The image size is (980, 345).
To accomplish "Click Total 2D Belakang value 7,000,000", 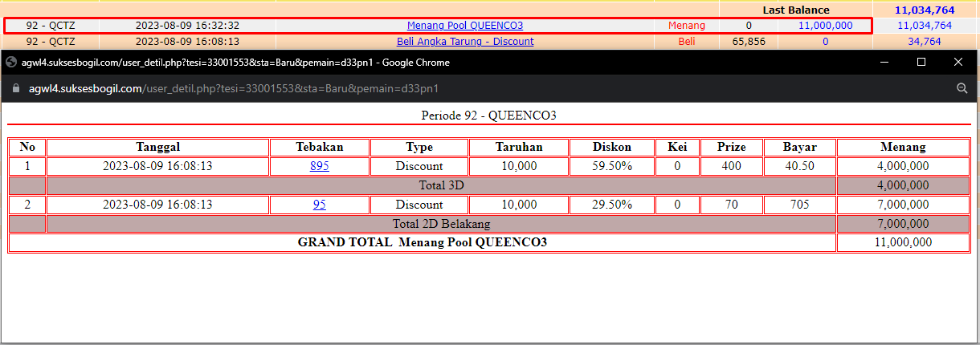I will tap(904, 224).
